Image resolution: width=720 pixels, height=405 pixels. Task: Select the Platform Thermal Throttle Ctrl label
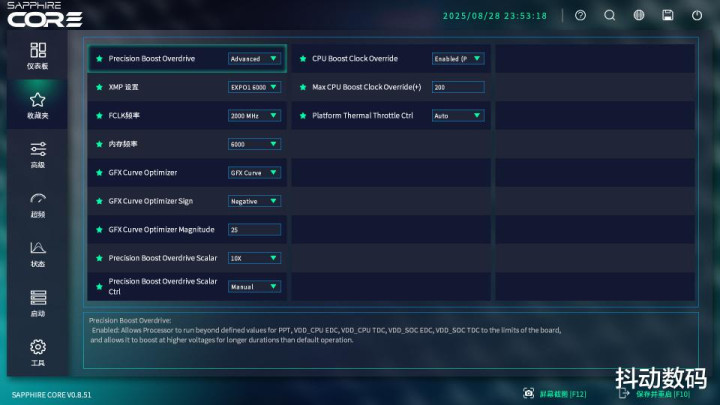[363, 116]
